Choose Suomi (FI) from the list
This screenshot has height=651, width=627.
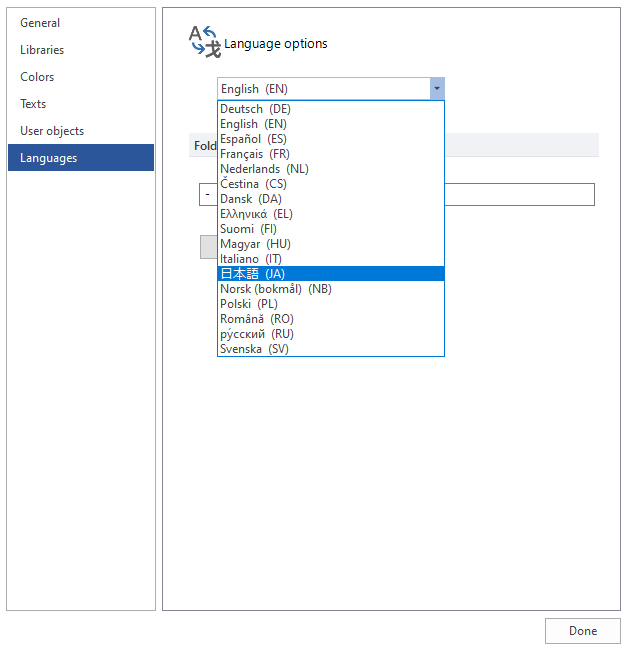tap(331, 229)
